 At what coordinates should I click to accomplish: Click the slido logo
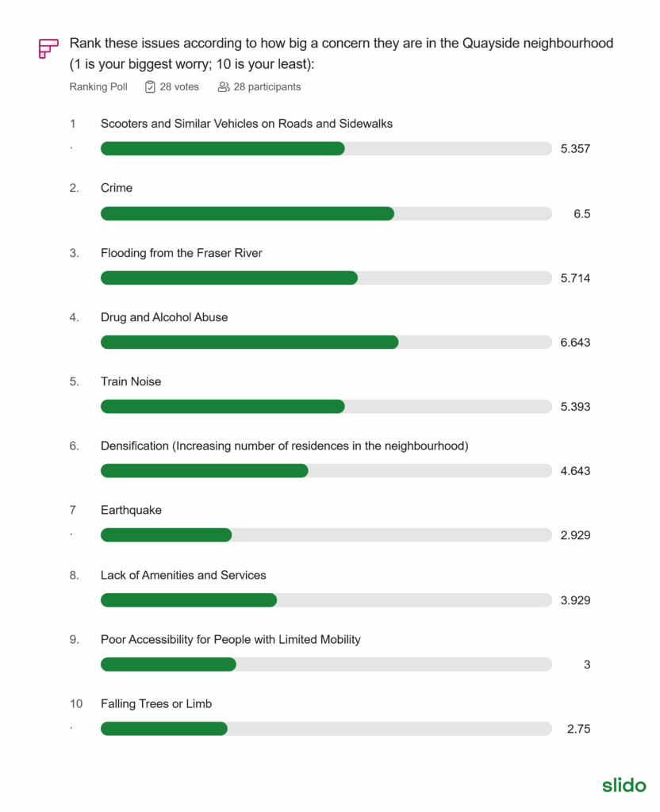tap(624, 785)
